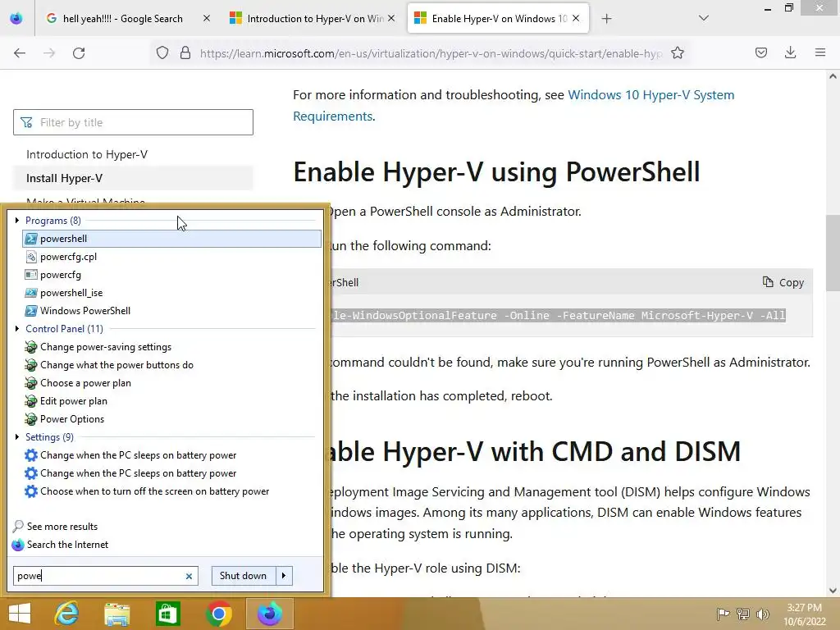Open Change power-saving settings
Image resolution: width=840 pixels, height=630 pixels.
(x=171, y=347)
